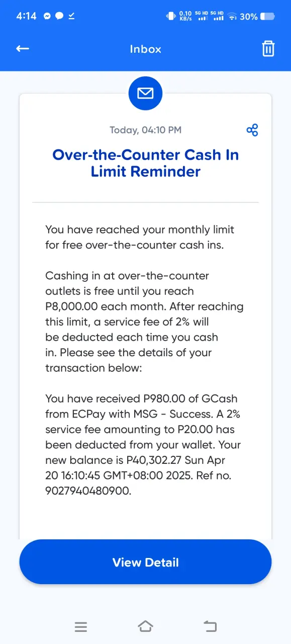This screenshot has width=291, height=644.
Task: Tap the Messenger notification icon in status bar
Action: pos(47,16)
